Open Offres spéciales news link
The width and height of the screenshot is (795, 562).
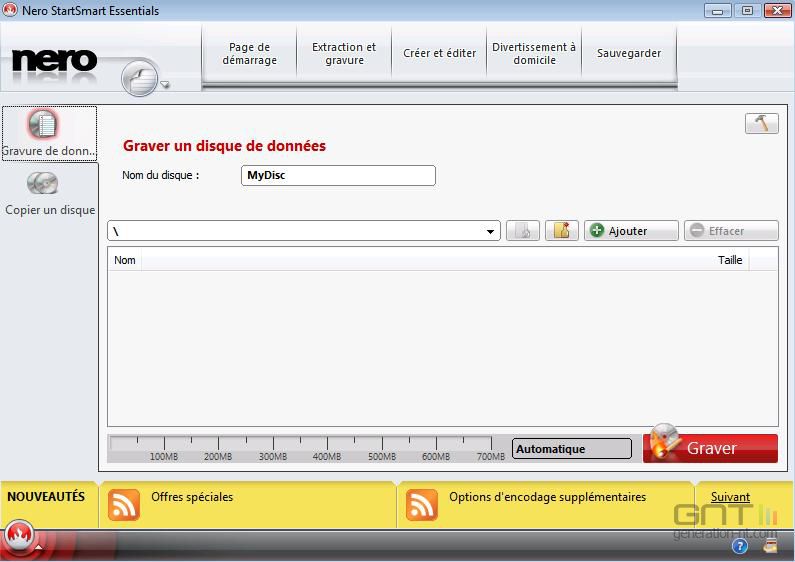pyautogui.click(x=192, y=497)
